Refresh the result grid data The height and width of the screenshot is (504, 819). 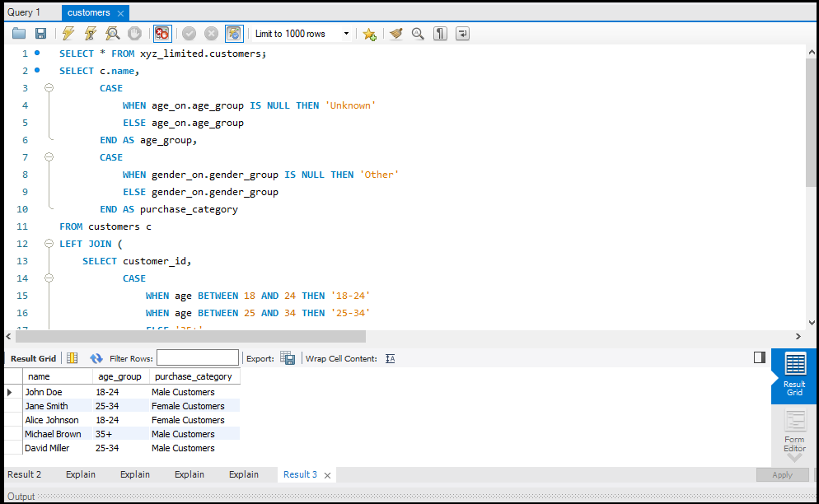pyautogui.click(x=96, y=358)
